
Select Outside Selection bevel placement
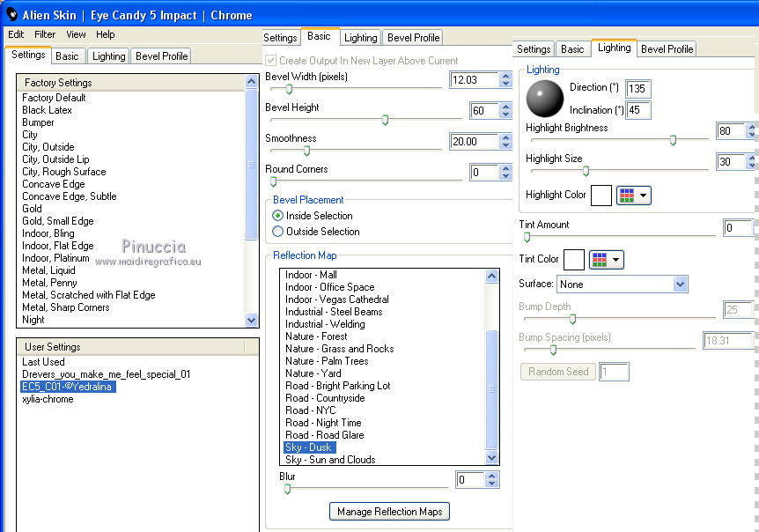coord(278,232)
